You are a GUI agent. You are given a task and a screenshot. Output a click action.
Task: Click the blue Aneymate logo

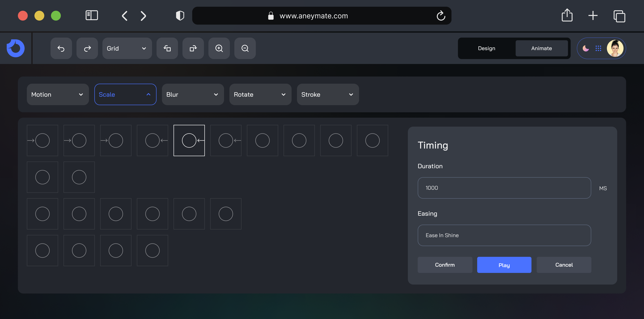click(x=16, y=48)
